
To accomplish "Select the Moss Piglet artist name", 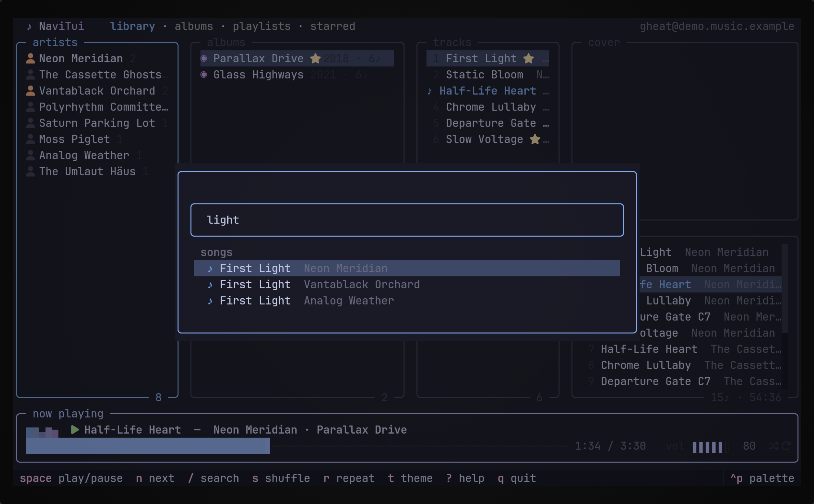I will (x=74, y=139).
